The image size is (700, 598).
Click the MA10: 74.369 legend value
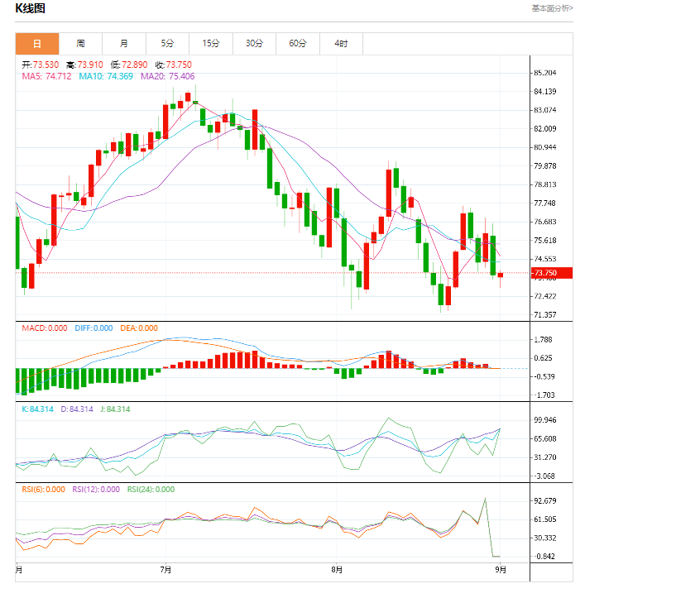click(x=106, y=76)
